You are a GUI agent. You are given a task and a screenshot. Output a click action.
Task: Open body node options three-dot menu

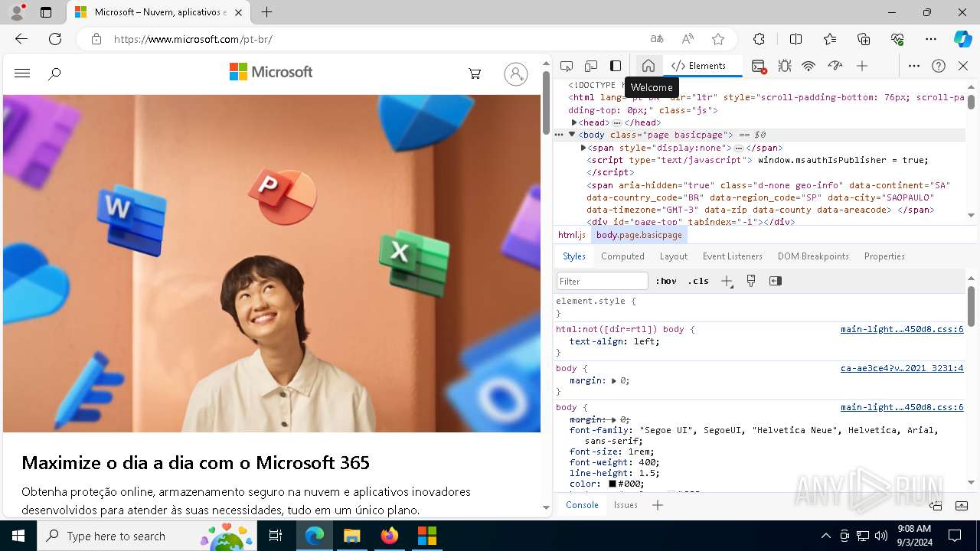(x=559, y=135)
